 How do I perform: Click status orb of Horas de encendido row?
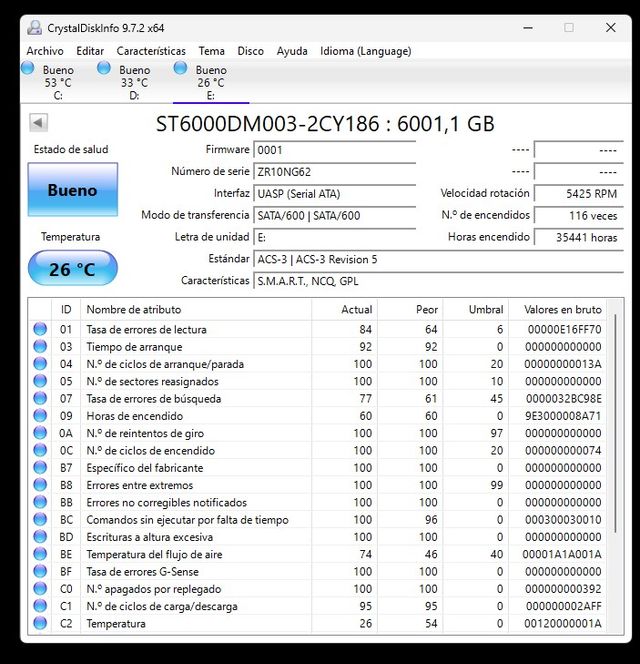coord(40,416)
